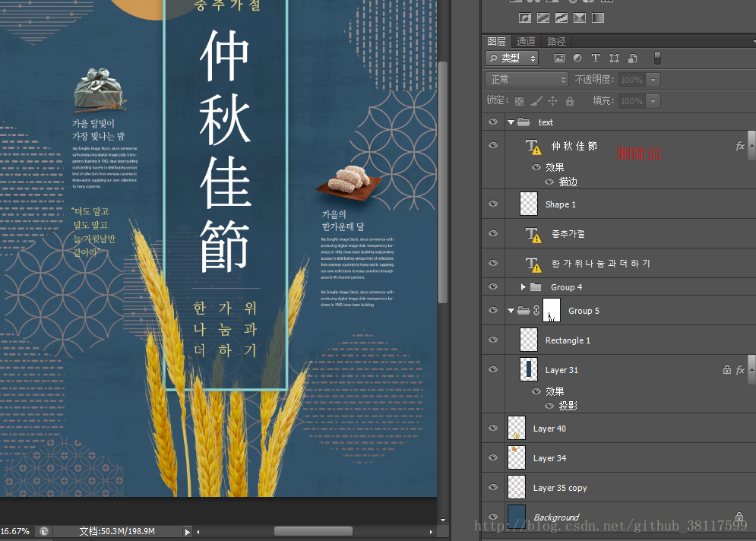The image size is (756, 541).
Task: Add a Threshold adjustment layer
Action: click(561, 17)
